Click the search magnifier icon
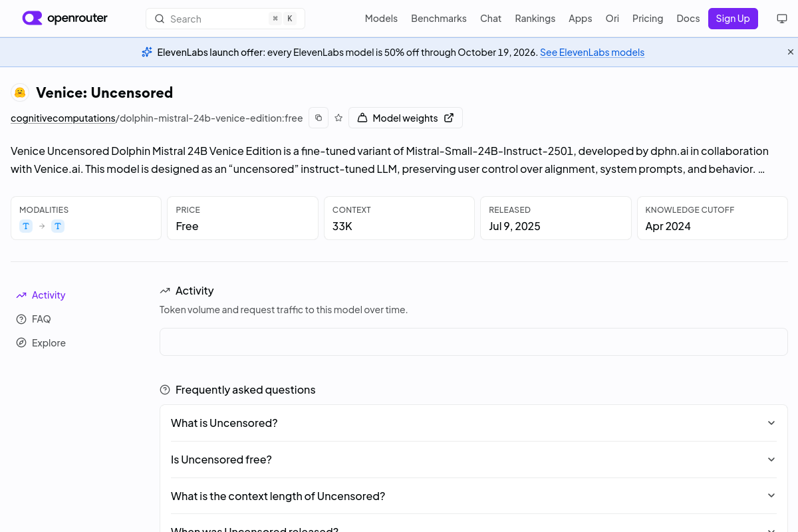This screenshot has height=532, width=798. [x=160, y=19]
